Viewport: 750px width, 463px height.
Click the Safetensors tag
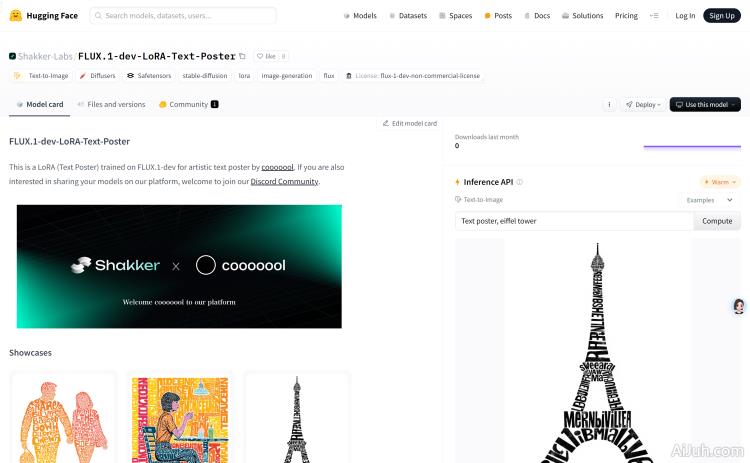point(149,76)
